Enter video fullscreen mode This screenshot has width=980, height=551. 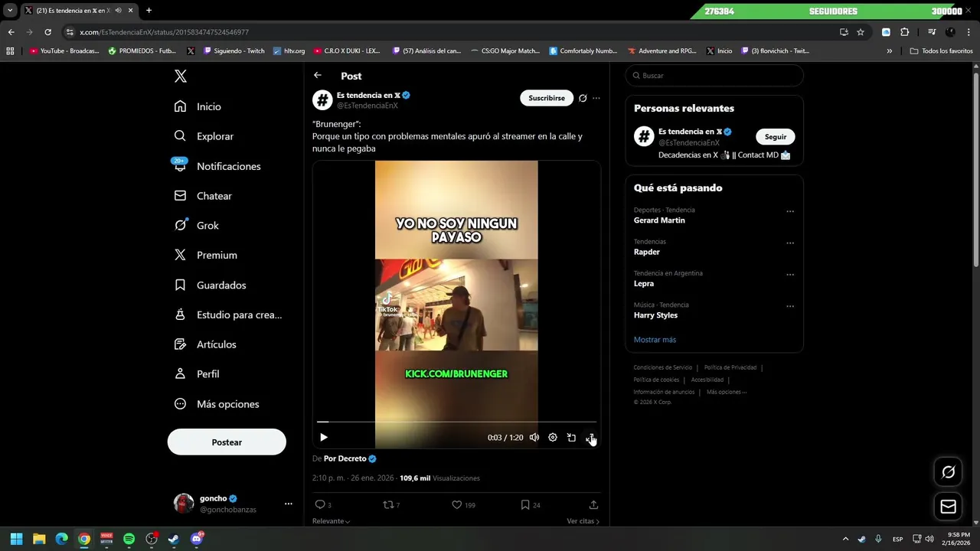(590, 438)
